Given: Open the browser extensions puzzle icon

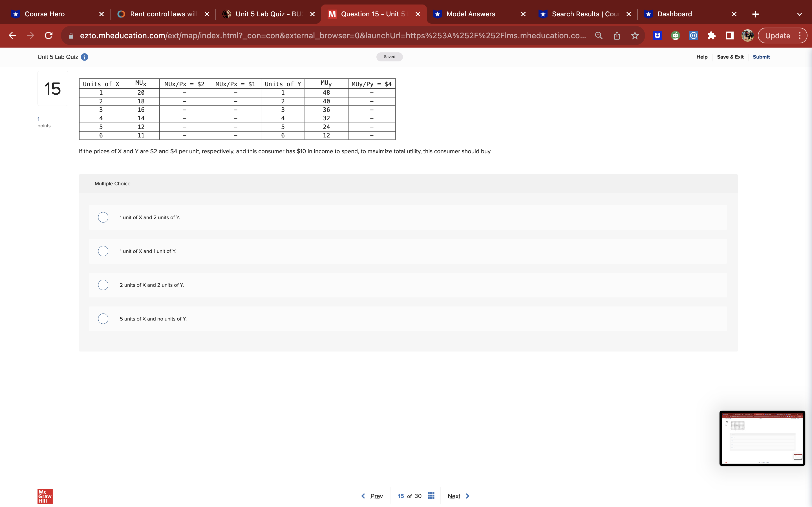Looking at the screenshot, I should 712,35.
